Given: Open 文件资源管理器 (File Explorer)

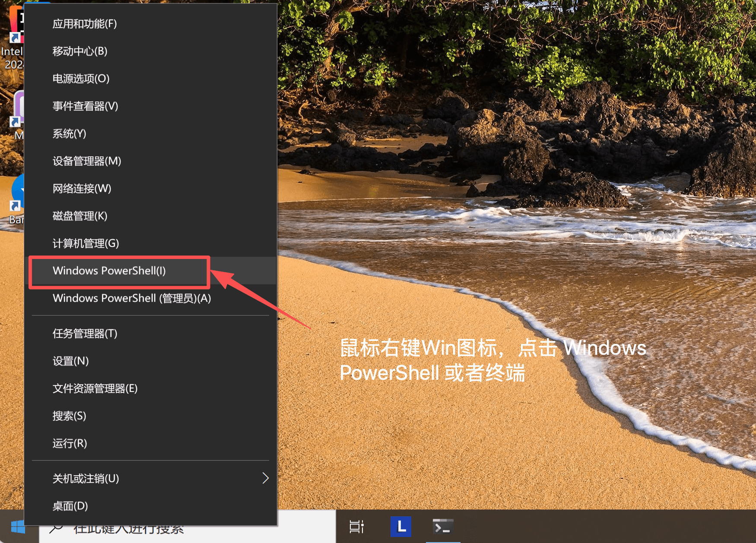Looking at the screenshot, I should tap(95, 388).
